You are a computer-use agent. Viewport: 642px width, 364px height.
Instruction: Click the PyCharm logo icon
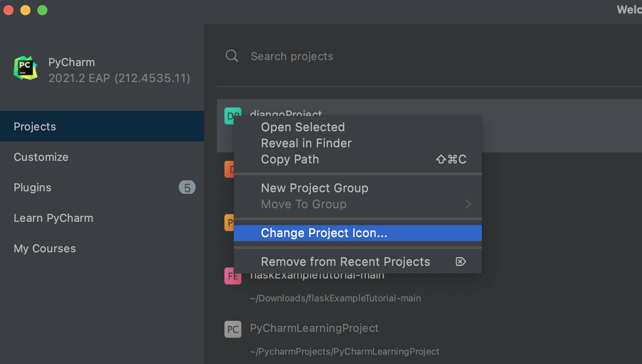tap(25, 68)
